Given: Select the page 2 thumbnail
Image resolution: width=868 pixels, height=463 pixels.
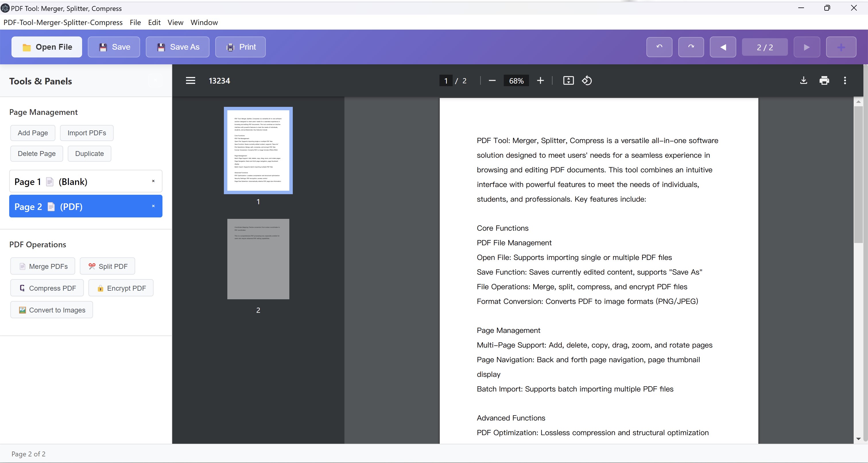Looking at the screenshot, I should tap(258, 259).
